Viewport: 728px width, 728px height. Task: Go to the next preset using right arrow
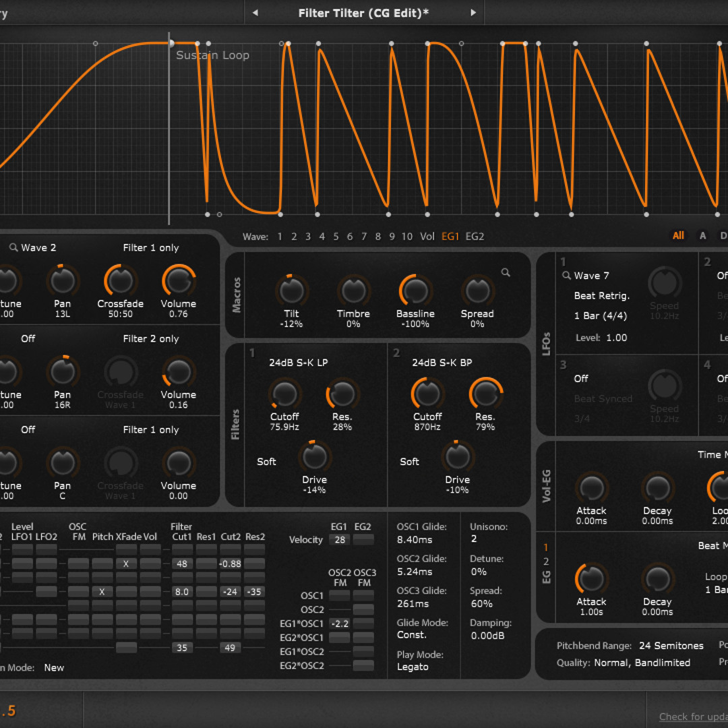coord(473,13)
